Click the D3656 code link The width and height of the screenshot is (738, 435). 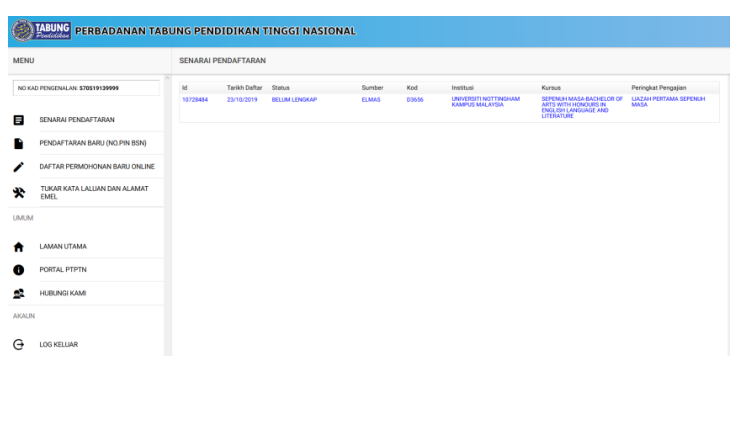point(415,100)
